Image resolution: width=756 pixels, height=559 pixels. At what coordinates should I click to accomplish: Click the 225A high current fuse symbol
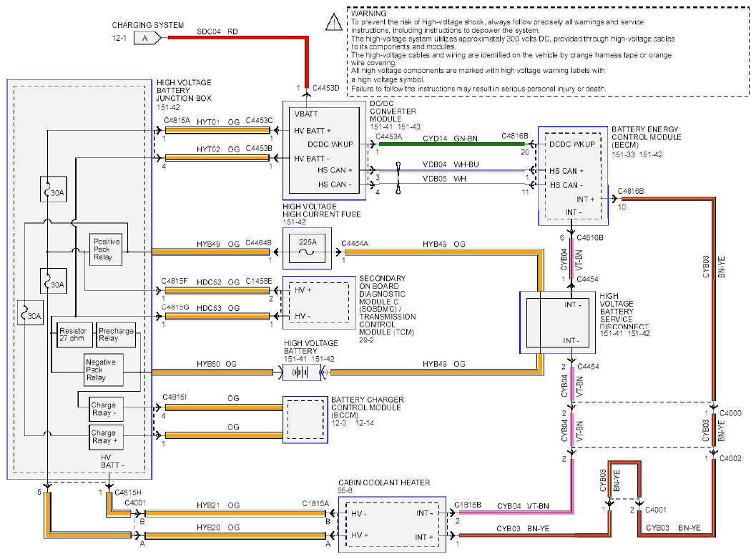307,248
